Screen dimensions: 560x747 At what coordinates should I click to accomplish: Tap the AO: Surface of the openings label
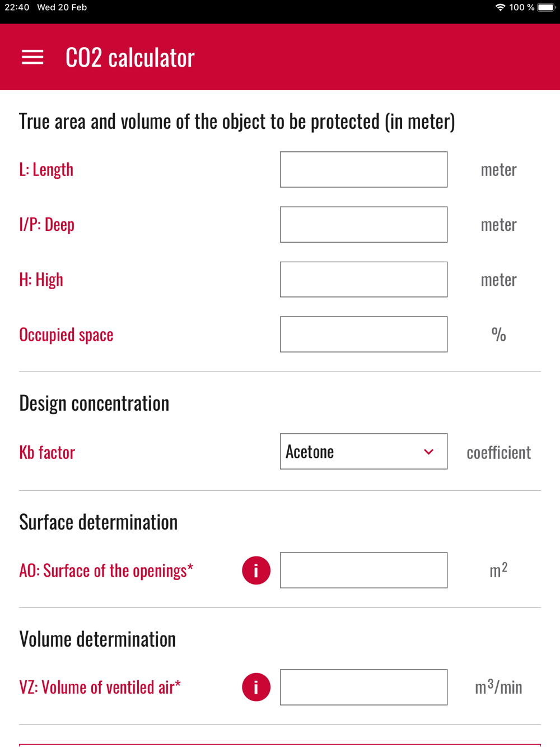coord(106,570)
